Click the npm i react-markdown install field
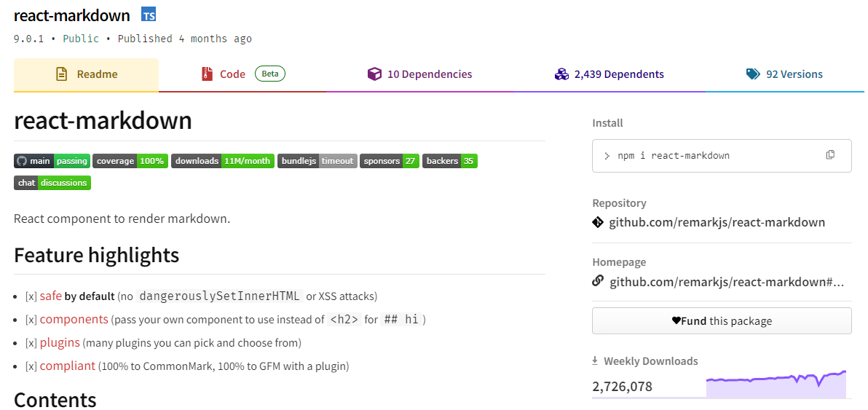This screenshot has height=410, width=868. tap(722, 155)
